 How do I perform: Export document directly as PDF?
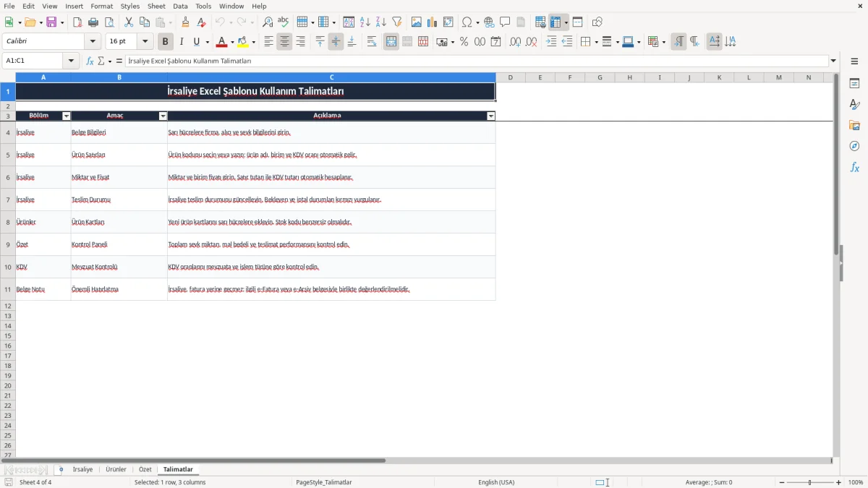pyautogui.click(x=77, y=22)
